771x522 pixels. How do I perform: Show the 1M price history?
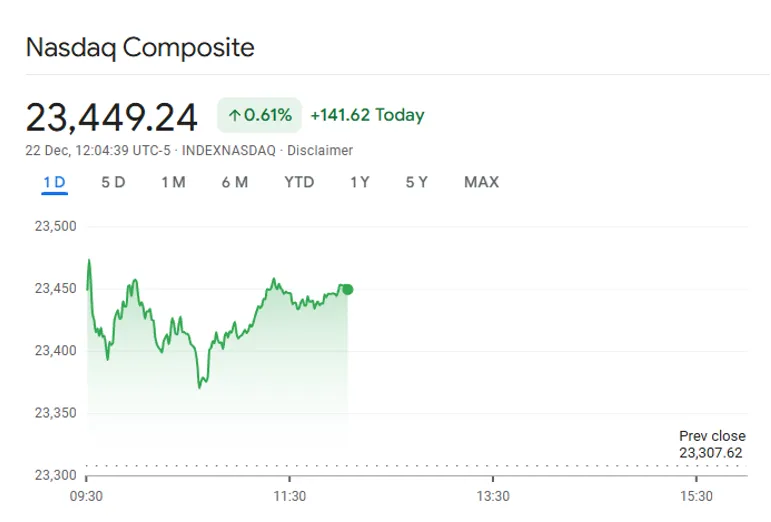tap(173, 182)
